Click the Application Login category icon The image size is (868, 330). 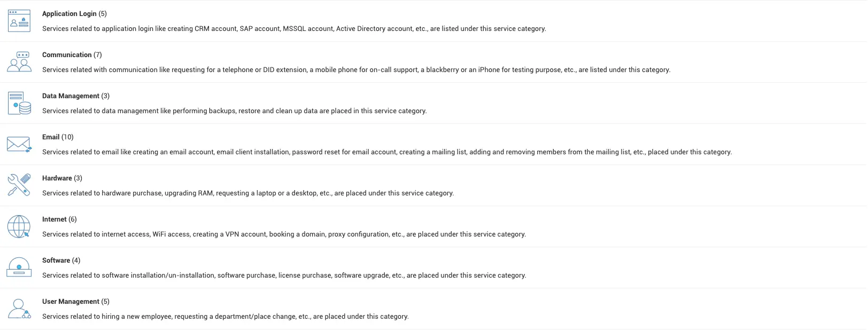coord(19,21)
